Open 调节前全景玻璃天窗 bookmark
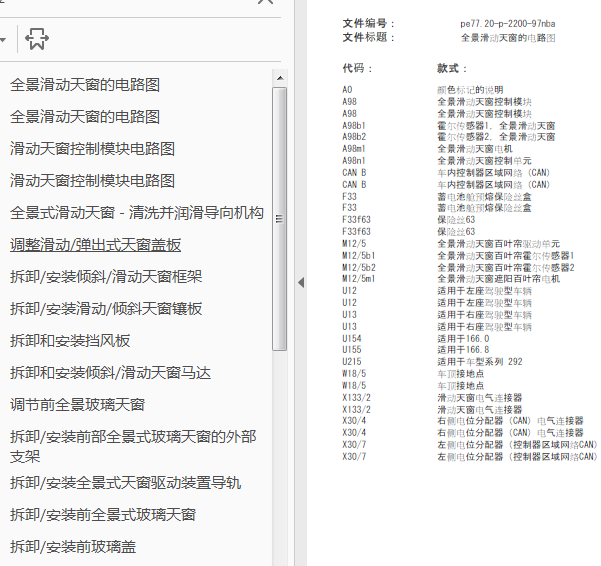 pyautogui.click(x=77, y=405)
